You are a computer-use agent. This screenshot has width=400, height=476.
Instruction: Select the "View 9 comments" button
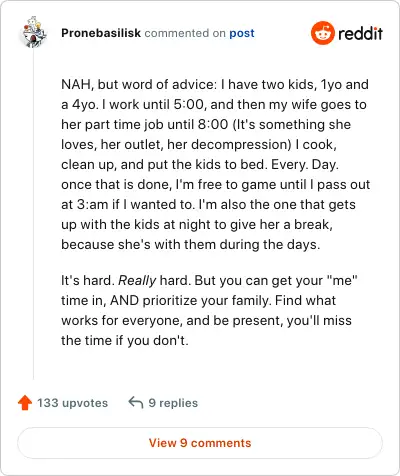[200, 443]
